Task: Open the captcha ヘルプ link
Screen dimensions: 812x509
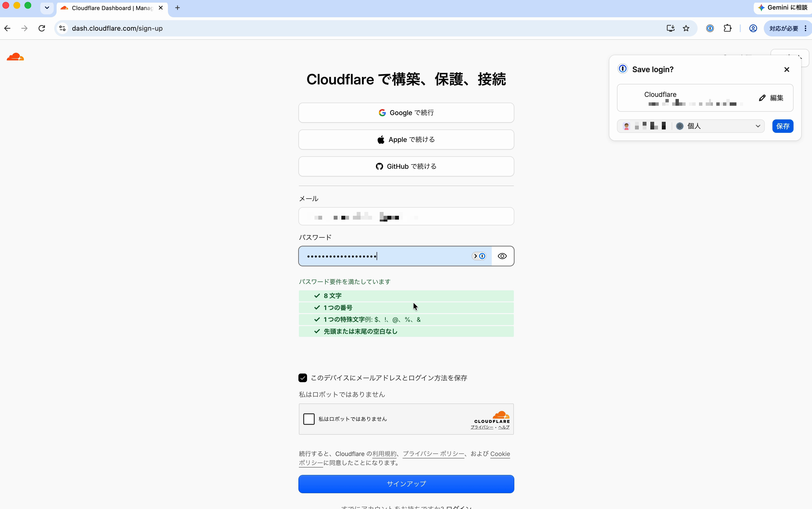Action: (504, 427)
